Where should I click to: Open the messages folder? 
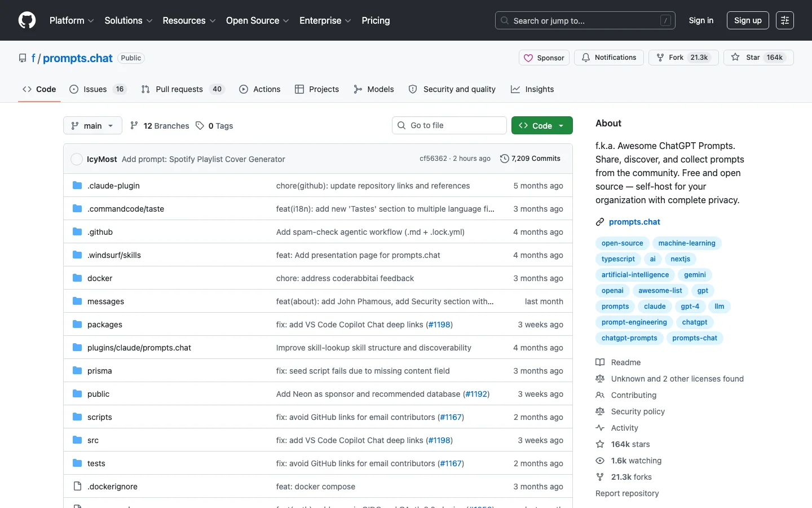(x=105, y=301)
